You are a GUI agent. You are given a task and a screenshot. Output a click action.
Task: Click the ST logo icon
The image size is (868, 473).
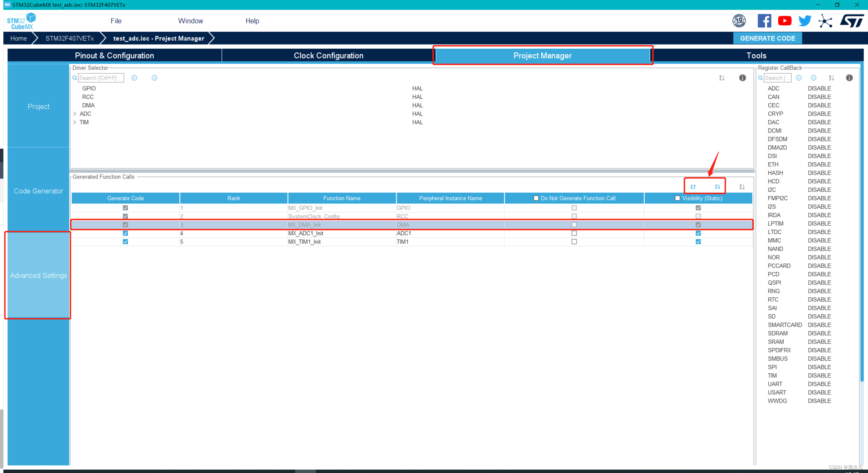click(x=852, y=21)
